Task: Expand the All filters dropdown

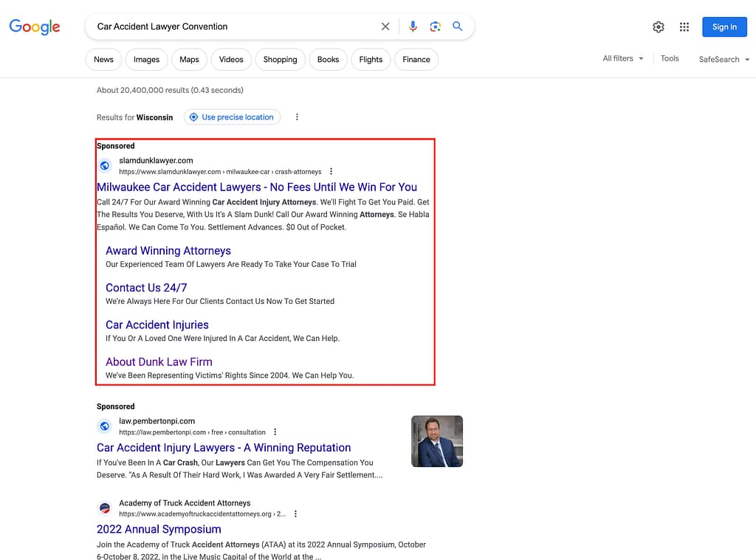Action: pos(623,58)
